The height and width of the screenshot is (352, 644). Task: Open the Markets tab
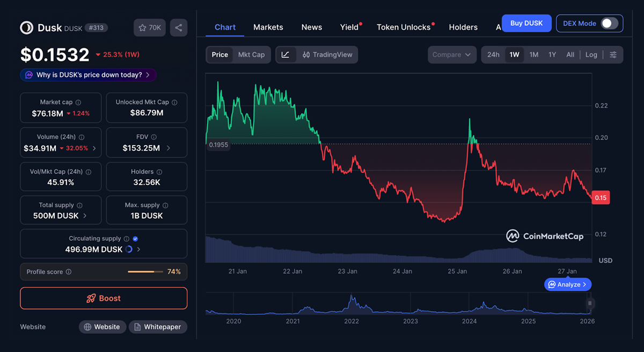tap(268, 27)
